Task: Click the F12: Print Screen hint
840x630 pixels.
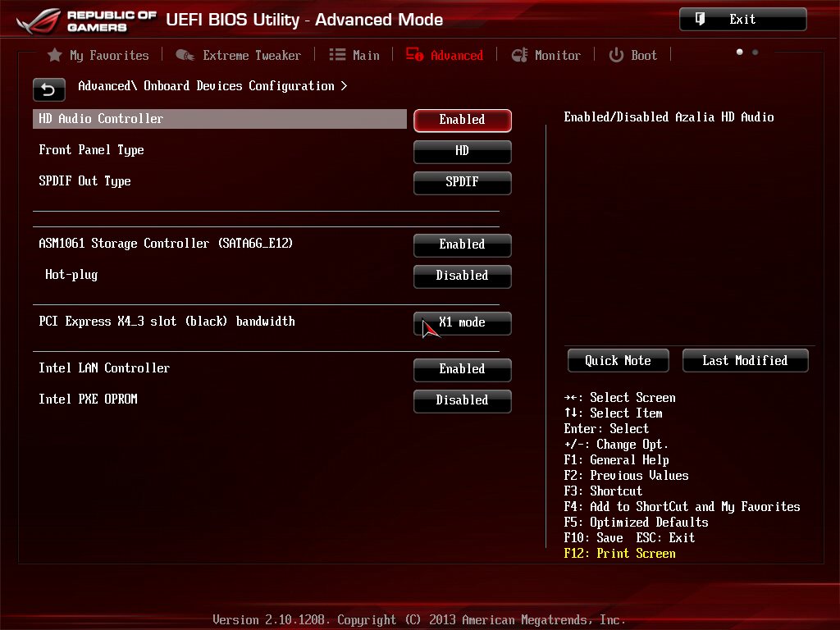Action: [x=620, y=554]
